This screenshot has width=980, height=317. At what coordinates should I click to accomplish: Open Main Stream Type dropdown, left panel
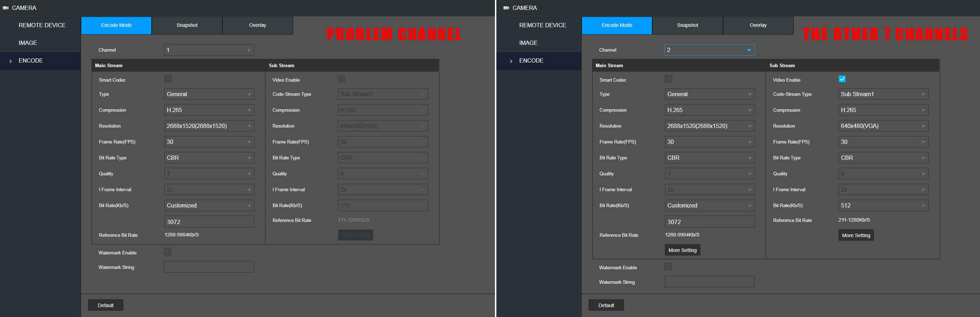209,94
